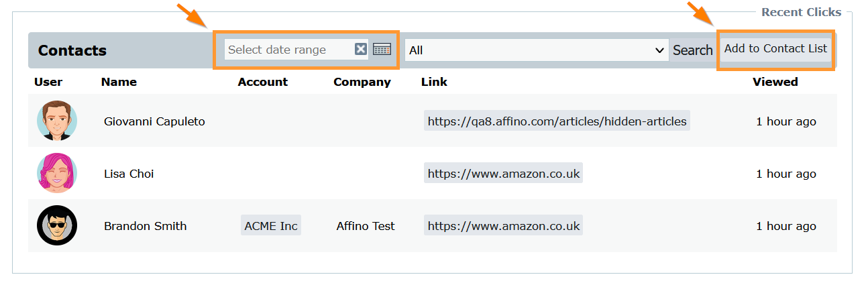Select the Brandon Smith name
Viewport: 868px width, 285px height.
click(145, 226)
